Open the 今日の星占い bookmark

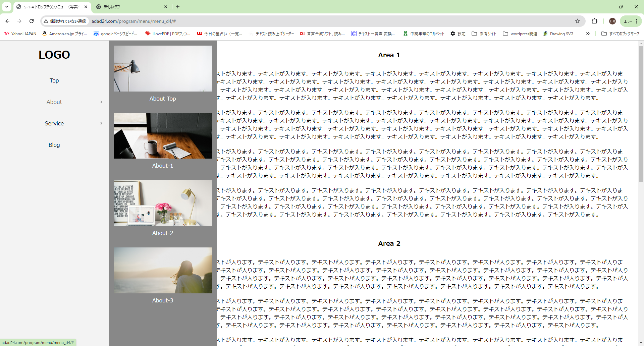[220, 34]
